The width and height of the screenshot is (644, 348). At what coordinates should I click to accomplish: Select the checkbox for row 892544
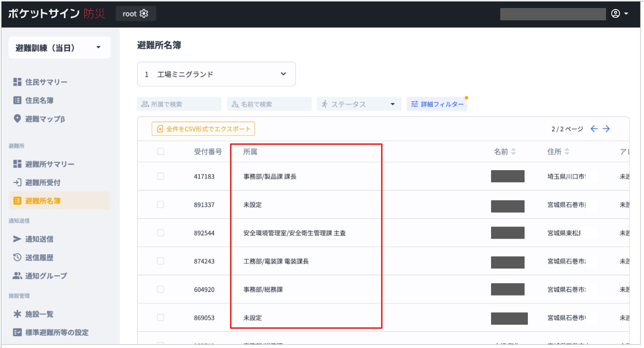161,233
